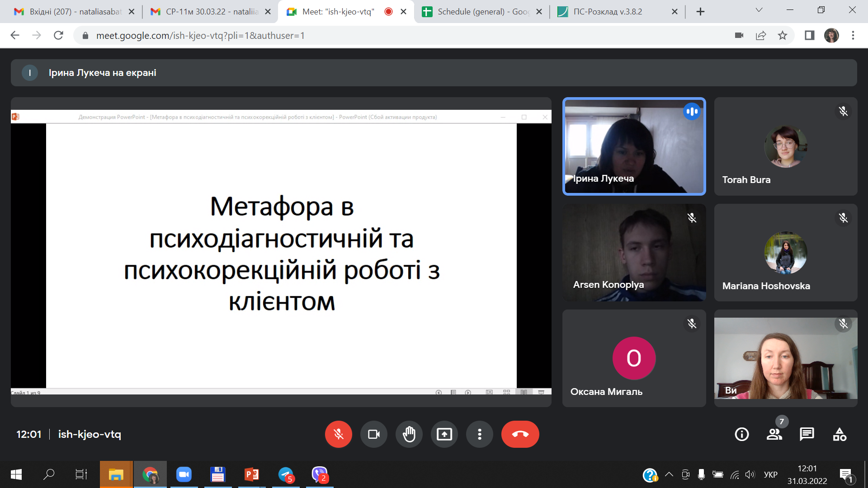Open the chat panel

click(x=807, y=434)
